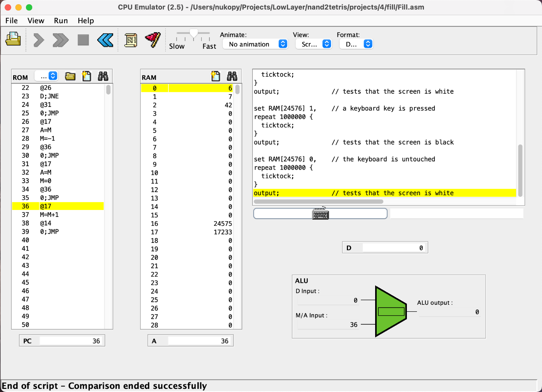The image size is (542, 392).
Task: Select empty ROM row 40
Action: [58, 240]
